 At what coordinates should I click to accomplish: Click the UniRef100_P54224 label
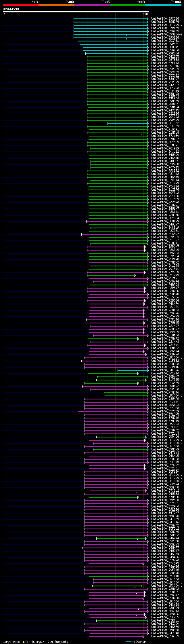165,187
